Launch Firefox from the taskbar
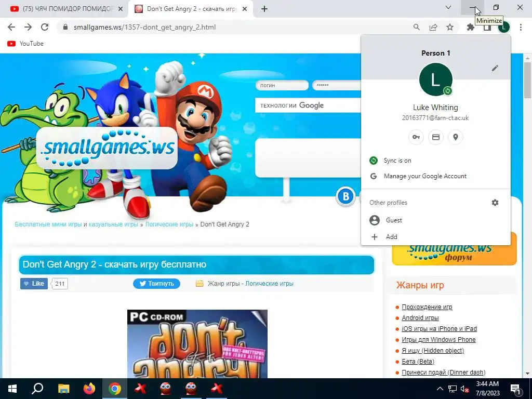532x399 pixels. tap(89, 389)
